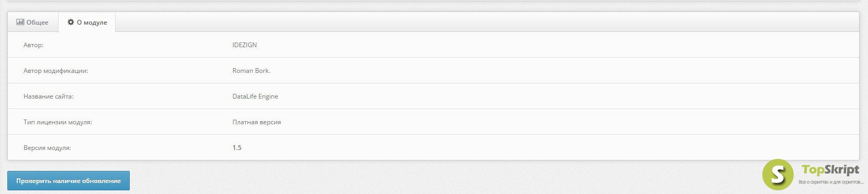Click the gear icon on О модуле tab
Screen dimensions: 868x194
point(71,22)
